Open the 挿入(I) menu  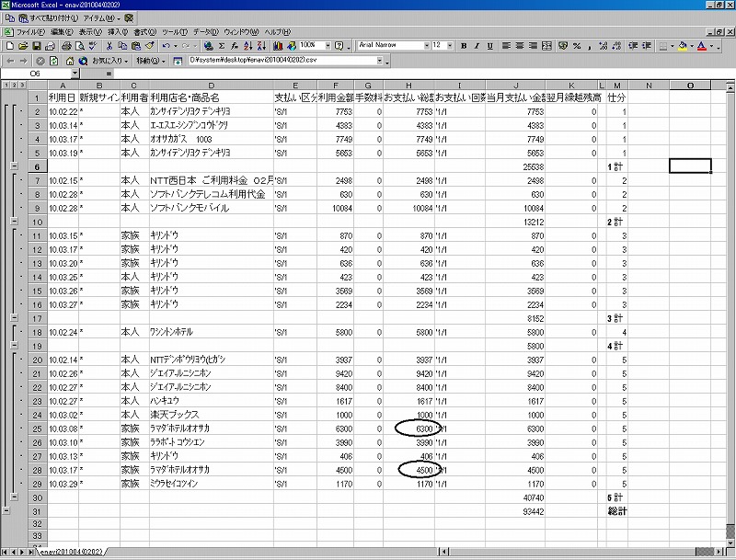click(x=118, y=32)
